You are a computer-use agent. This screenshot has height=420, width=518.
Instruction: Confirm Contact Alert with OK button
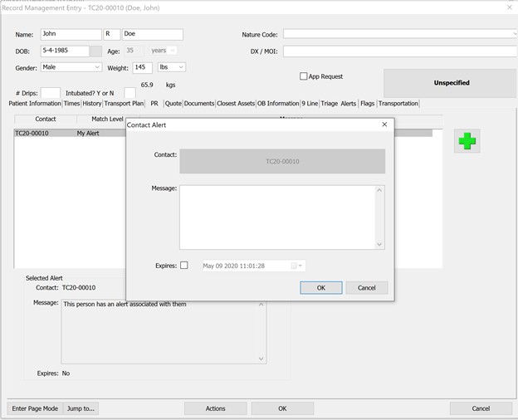pos(320,288)
